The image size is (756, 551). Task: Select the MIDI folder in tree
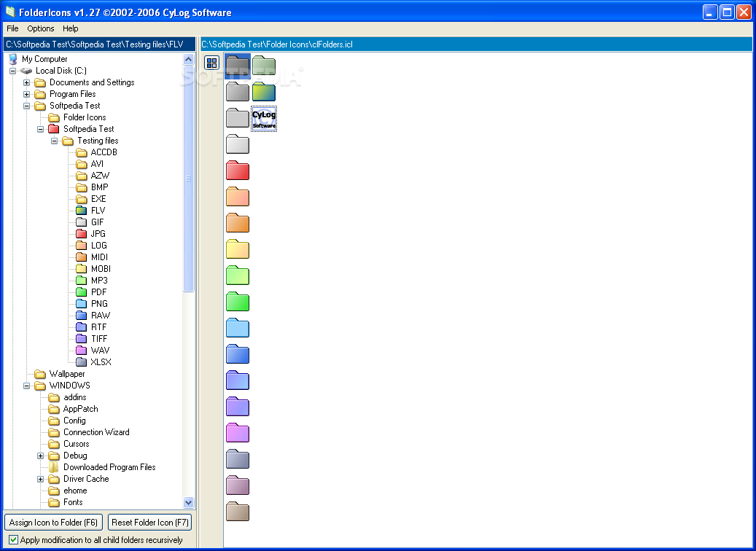click(x=99, y=257)
